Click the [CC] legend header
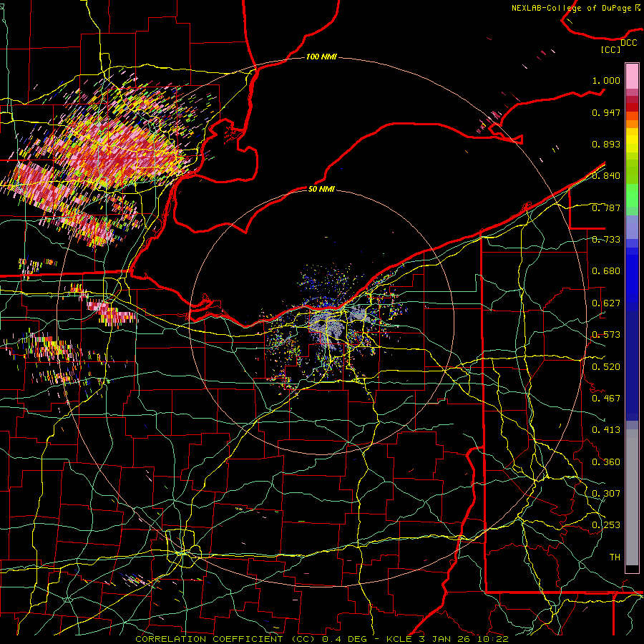Viewport: 644px width, 644px height. 610,49
